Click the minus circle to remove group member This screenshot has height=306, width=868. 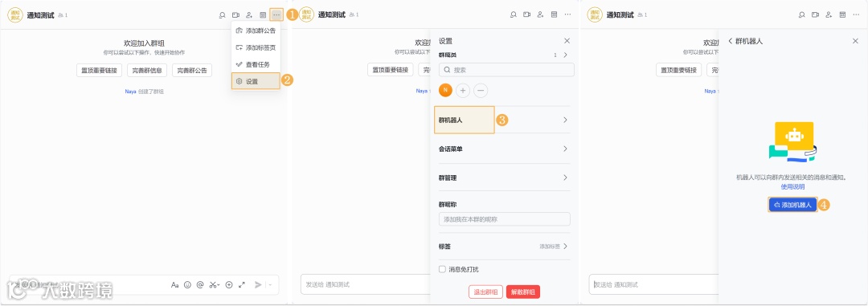point(481,90)
